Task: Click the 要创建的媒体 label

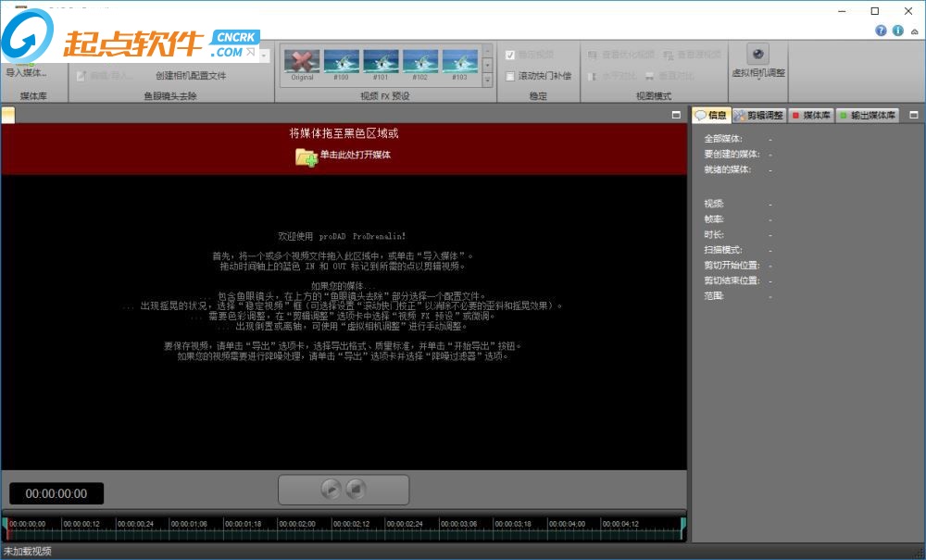Action: 732,154
